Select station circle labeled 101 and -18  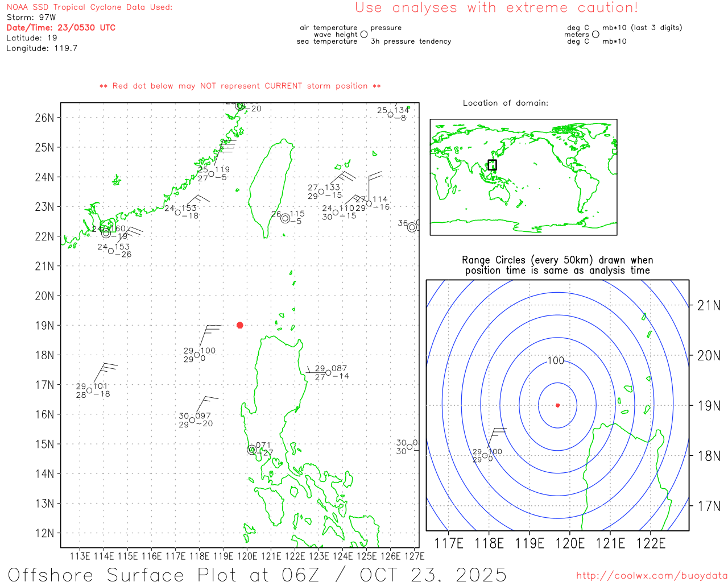89,390
